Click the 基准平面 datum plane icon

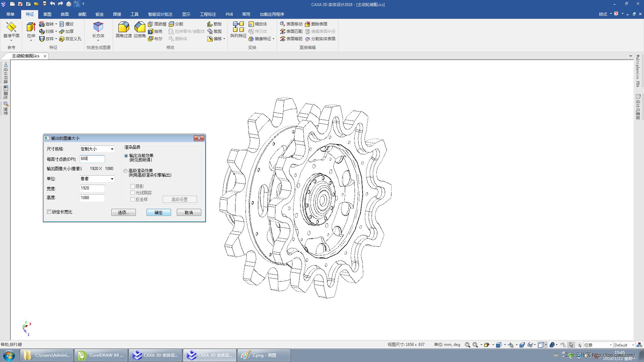(11, 27)
